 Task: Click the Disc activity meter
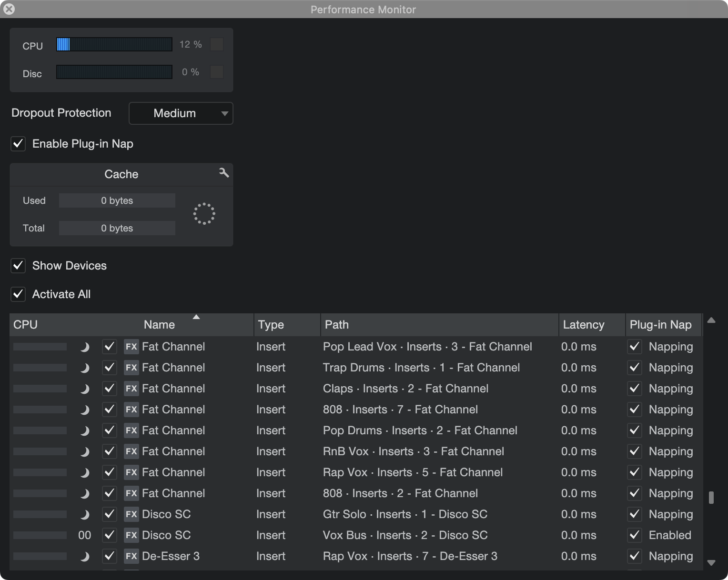point(114,72)
